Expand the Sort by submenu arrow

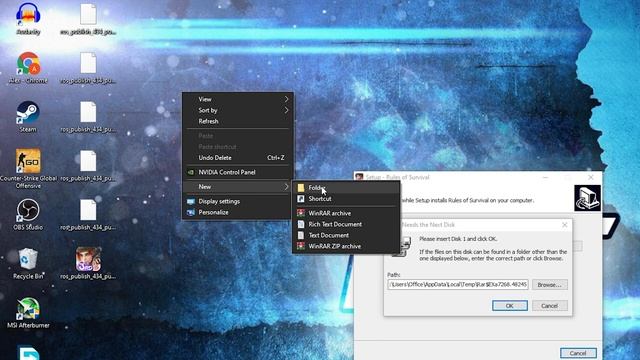coord(287,110)
